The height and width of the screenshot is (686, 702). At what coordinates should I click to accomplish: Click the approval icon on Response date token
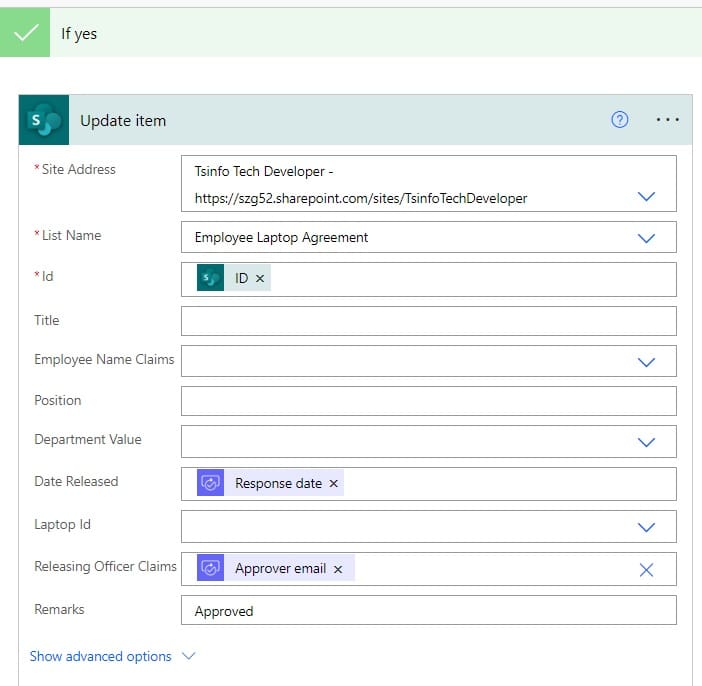pyautogui.click(x=210, y=483)
